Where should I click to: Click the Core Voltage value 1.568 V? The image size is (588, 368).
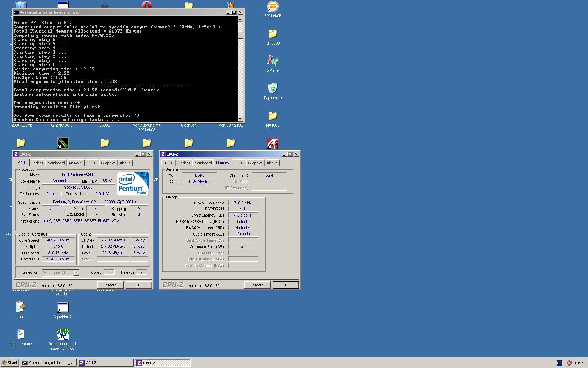click(x=102, y=194)
